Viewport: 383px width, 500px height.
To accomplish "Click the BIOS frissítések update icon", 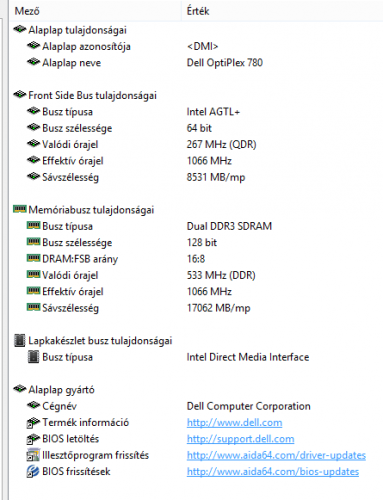I will (33, 471).
